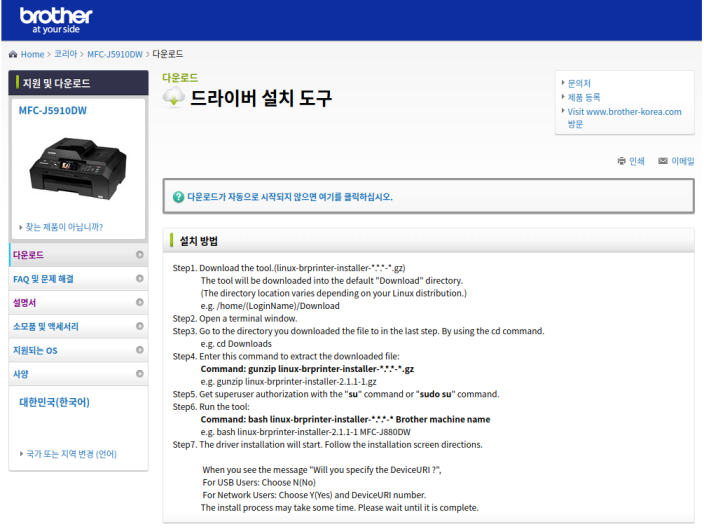Open the MFC-J5910DW breadcrumb link
Image resolution: width=704 pixels, height=529 pixels.
click(x=114, y=54)
